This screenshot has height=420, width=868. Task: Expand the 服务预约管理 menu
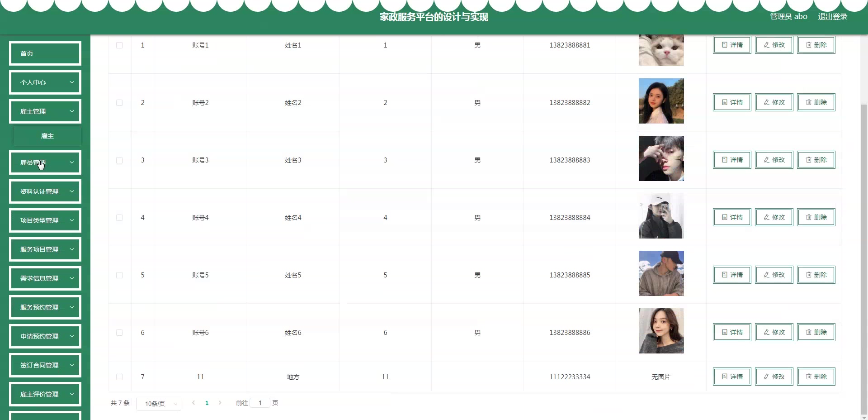click(45, 307)
